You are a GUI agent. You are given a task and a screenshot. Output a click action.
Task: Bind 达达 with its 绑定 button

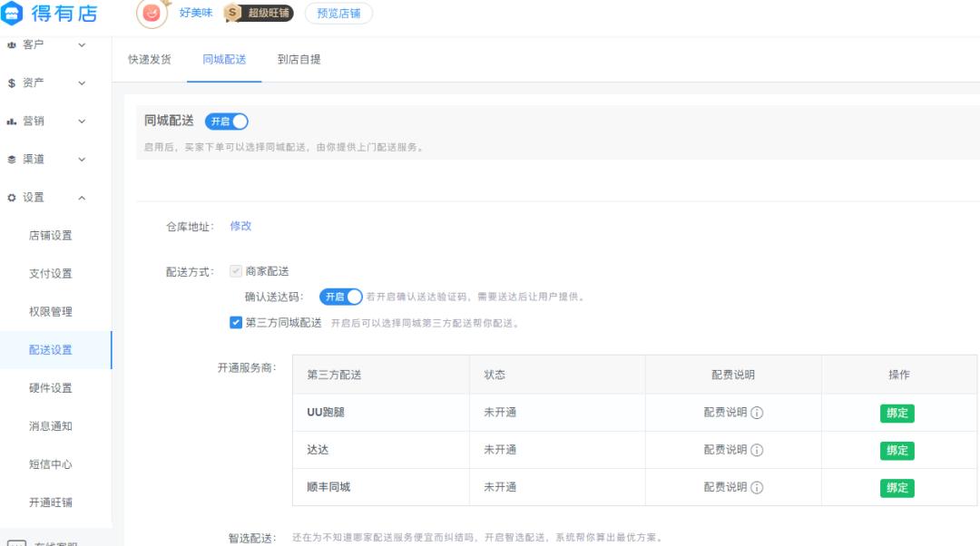[896, 450]
